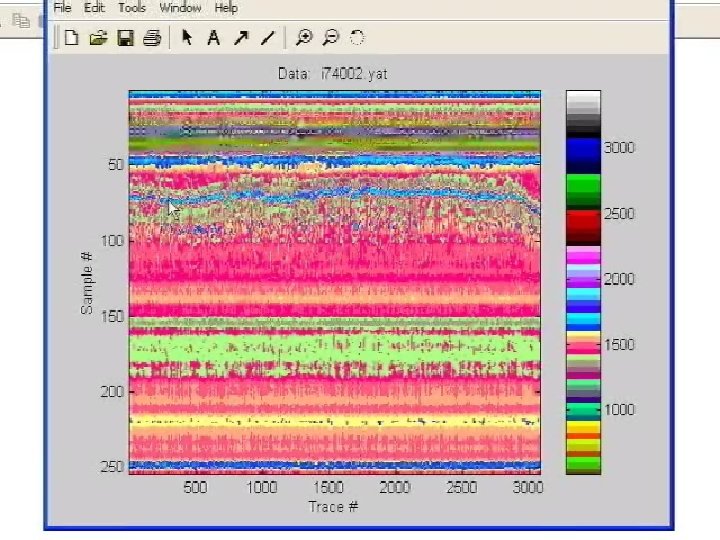
Task: Click the plot title 'Data: i74002.yat'
Action: pyautogui.click(x=333, y=74)
